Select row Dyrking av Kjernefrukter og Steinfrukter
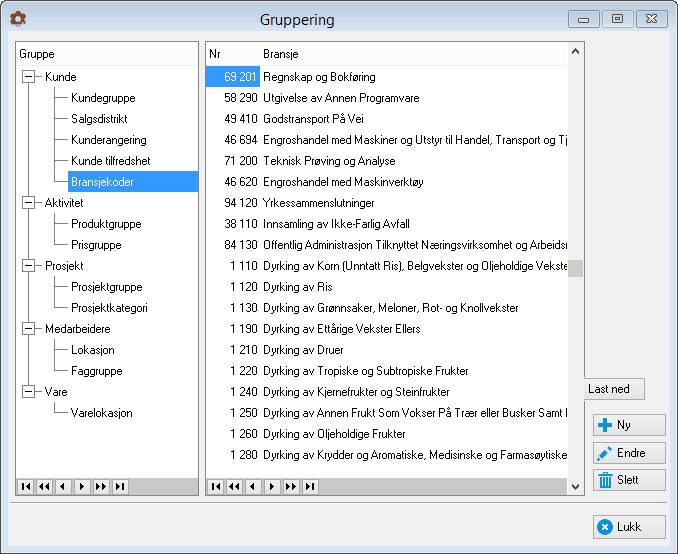 point(387,391)
